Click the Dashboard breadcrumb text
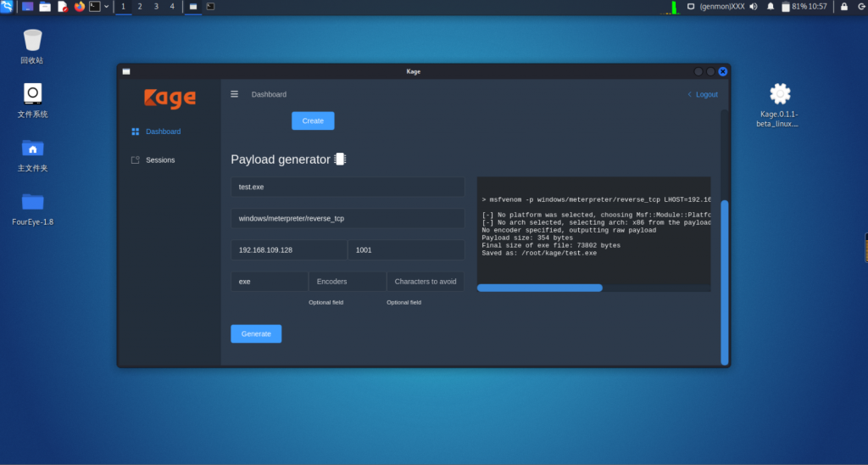The image size is (868, 465). click(x=269, y=94)
